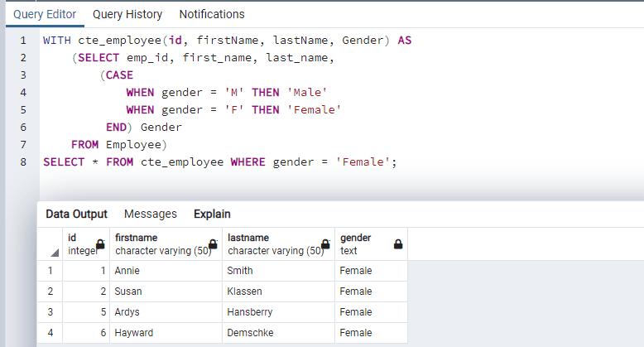Click the lock icon in the gender column header
Viewport: 644px width, 347px height.
point(398,244)
